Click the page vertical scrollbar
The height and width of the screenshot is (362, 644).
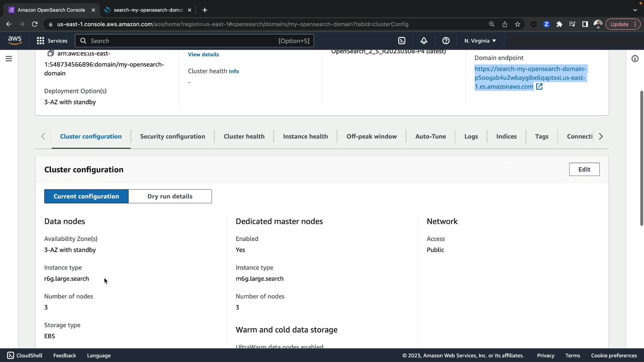[641, 158]
